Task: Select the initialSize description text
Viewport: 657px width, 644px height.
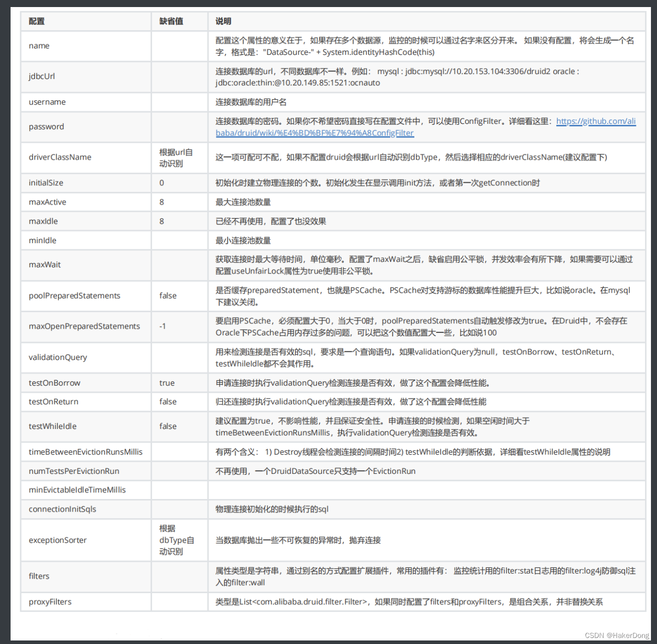Action: (378, 183)
